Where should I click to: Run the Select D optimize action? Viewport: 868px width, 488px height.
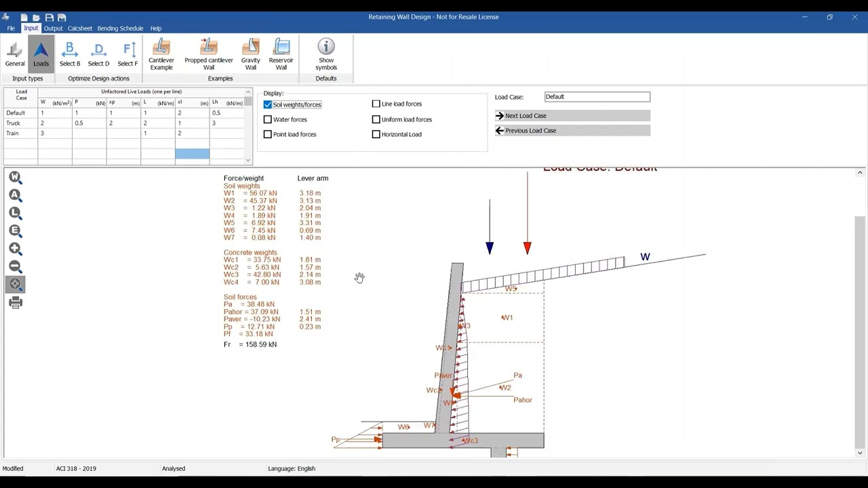[x=98, y=54]
